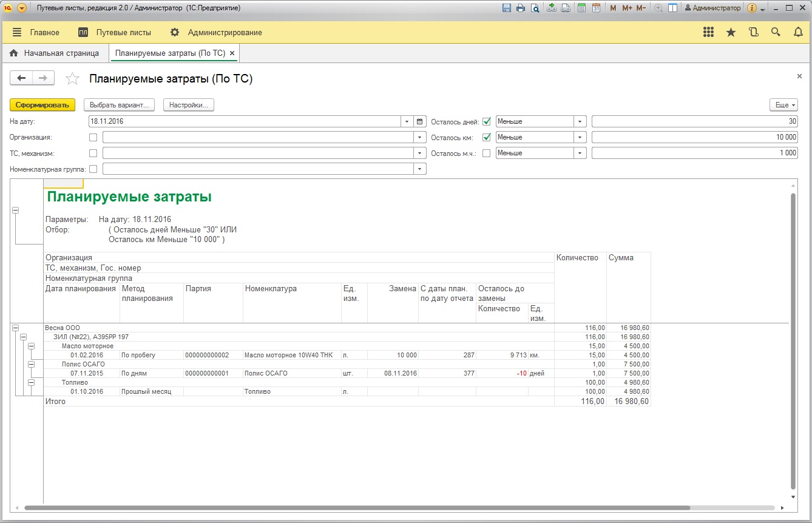Viewport: 812px width, 523px height.
Task: Collapse the Масло моторное group
Action: (32, 346)
